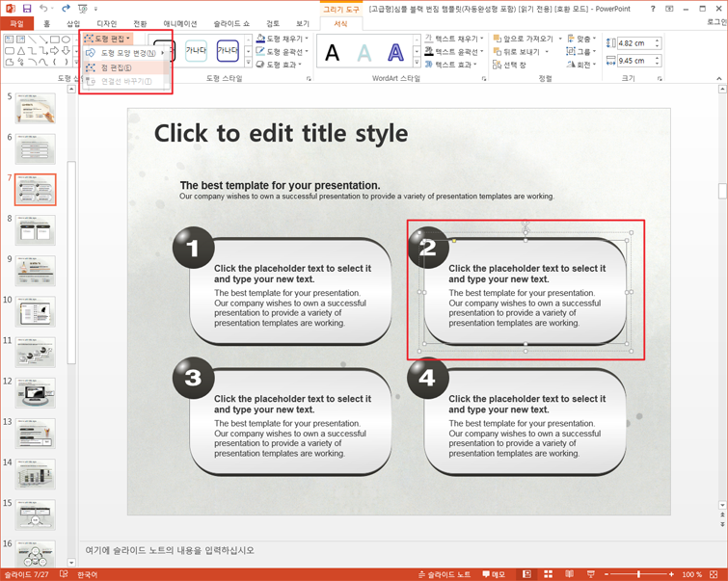Screen dimensions: 728x581
Task: Start the slide show from the Quick Access Toolbar
Action: [x=83, y=9]
